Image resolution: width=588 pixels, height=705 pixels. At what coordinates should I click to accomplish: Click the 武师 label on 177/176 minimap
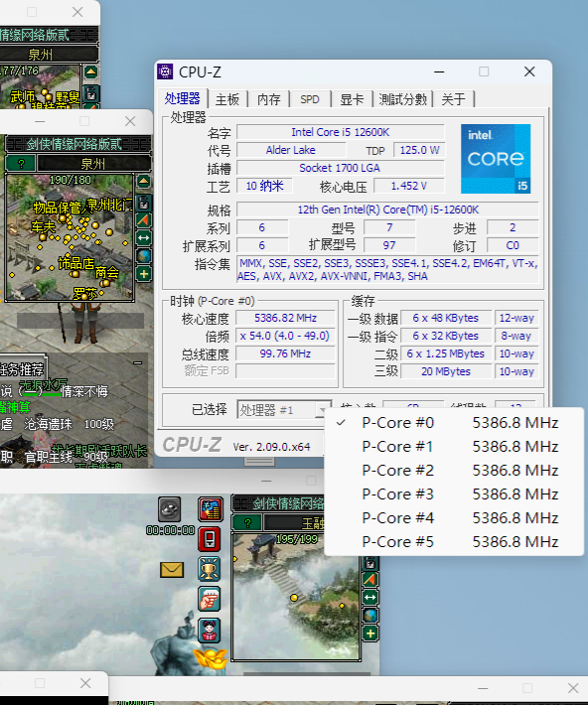coord(22,95)
